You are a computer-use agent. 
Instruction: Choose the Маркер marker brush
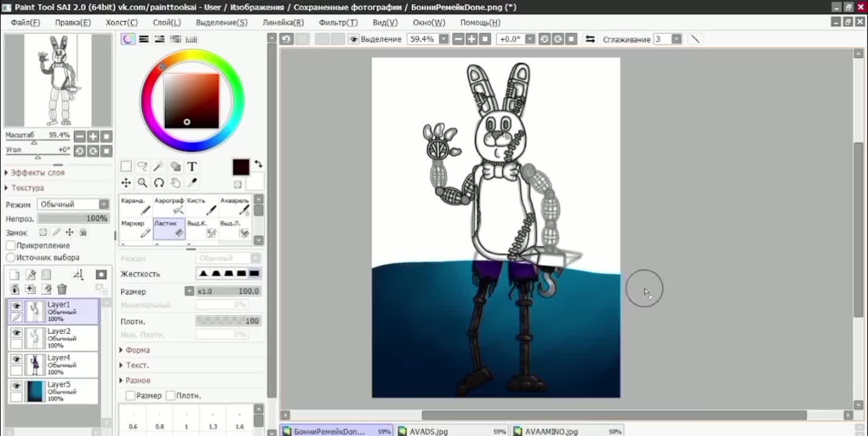coord(136,229)
